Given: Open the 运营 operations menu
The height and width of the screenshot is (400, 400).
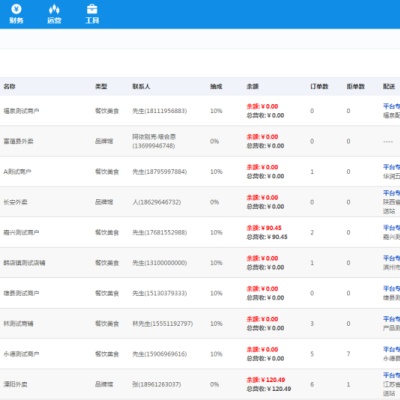Looking at the screenshot, I should click(x=54, y=14).
